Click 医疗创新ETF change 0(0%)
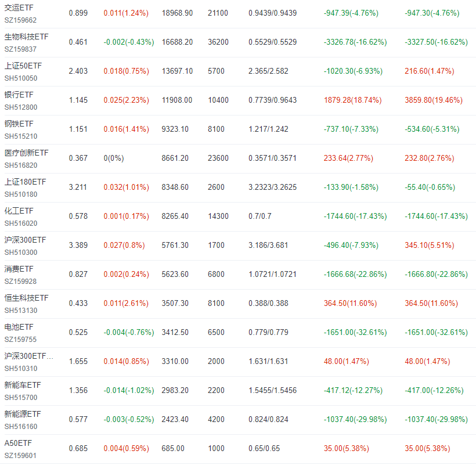The image size is (476, 465). 114,158
